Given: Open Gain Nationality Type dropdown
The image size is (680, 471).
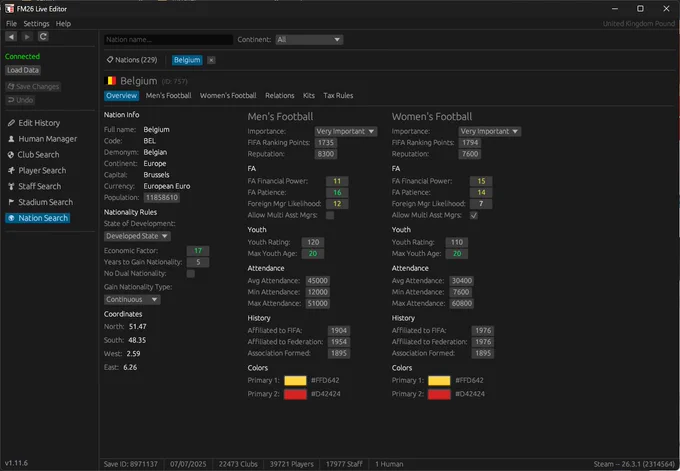Looking at the screenshot, I should click(x=132, y=300).
